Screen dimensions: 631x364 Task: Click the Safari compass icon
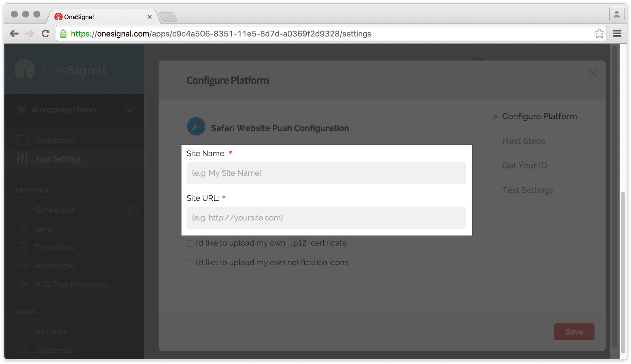point(196,127)
